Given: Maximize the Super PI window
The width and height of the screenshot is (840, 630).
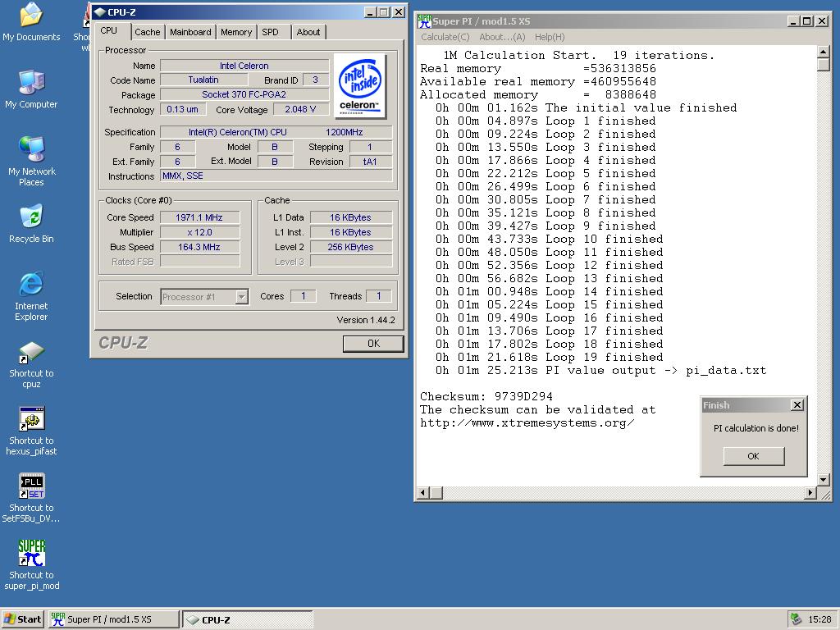Looking at the screenshot, I should click(807, 21).
